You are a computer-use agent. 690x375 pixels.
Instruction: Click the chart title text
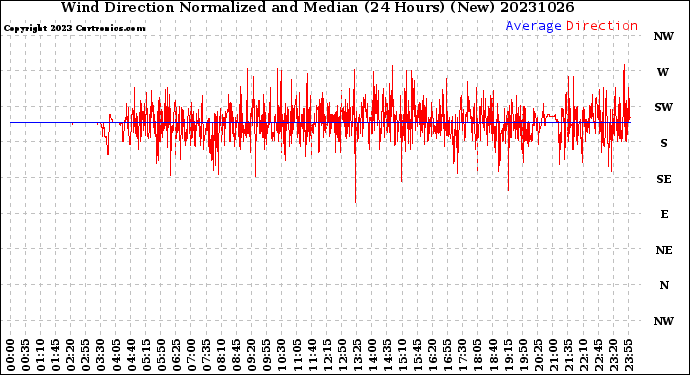tap(317, 7)
